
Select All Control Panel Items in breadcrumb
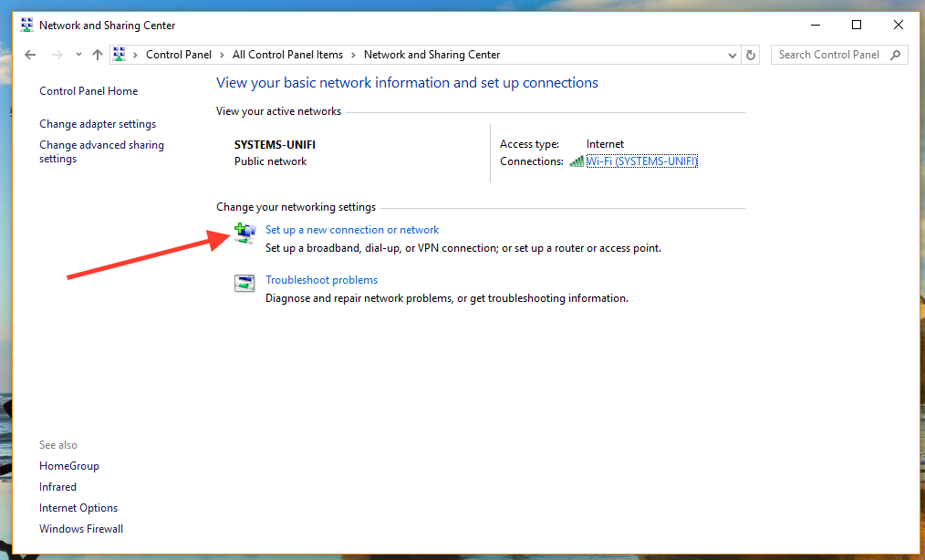pyautogui.click(x=286, y=54)
